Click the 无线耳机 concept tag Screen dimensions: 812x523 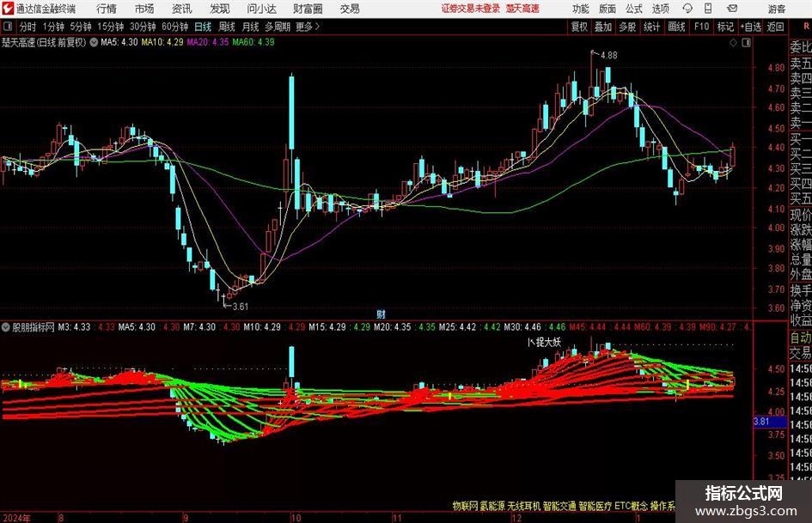(523, 506)
